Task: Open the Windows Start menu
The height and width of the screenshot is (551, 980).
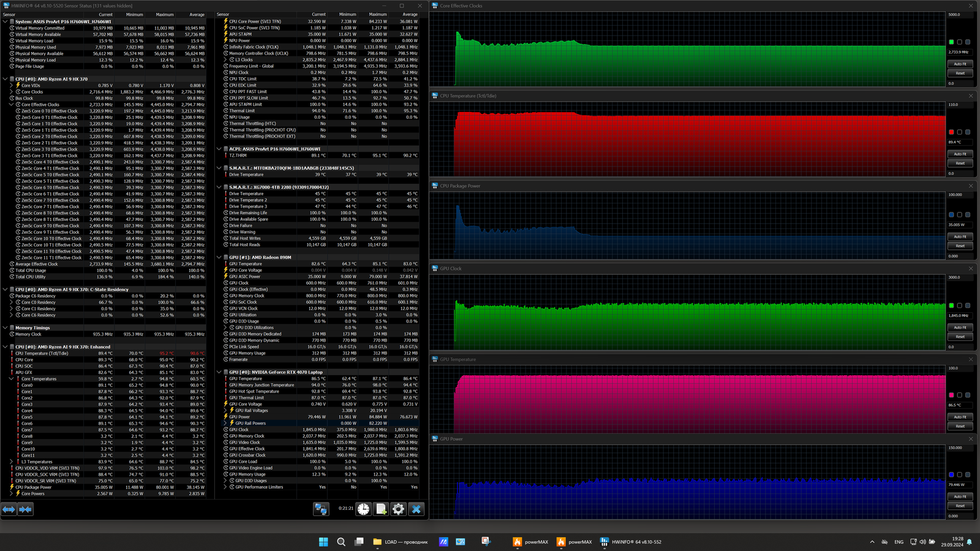Action: click(323, 542)
